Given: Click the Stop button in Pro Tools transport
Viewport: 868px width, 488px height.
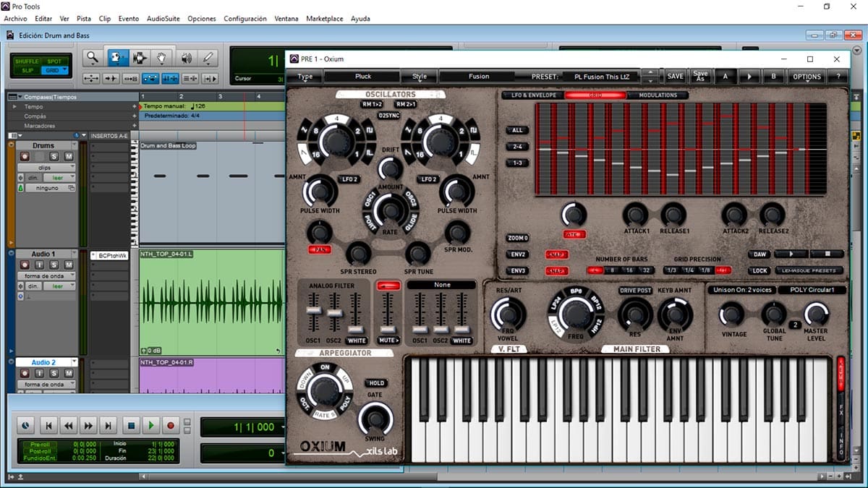Looking at the screenshot, I should tap(131, 426).
